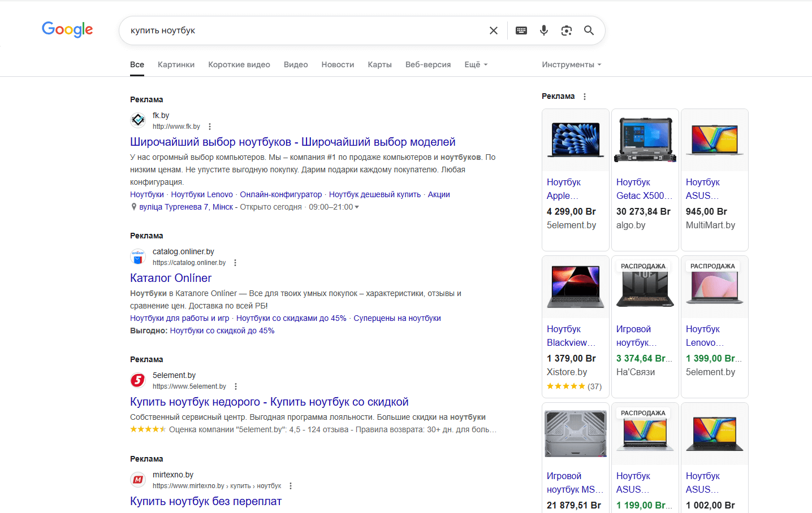Open three-dot menu next to fk.by ad
The width and height of the screenshot is (812, 513).
tap(210, 127)
